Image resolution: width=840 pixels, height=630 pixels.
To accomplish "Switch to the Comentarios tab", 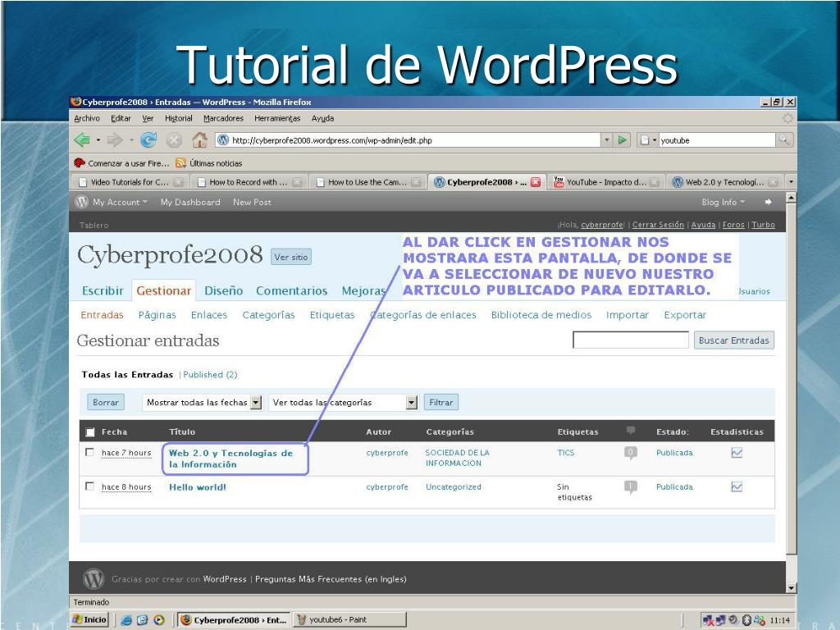I will (291, 290).
